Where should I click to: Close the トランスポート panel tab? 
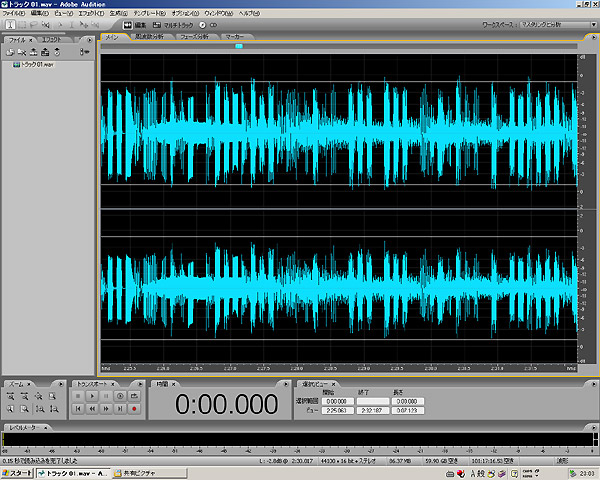pos(113,384)
